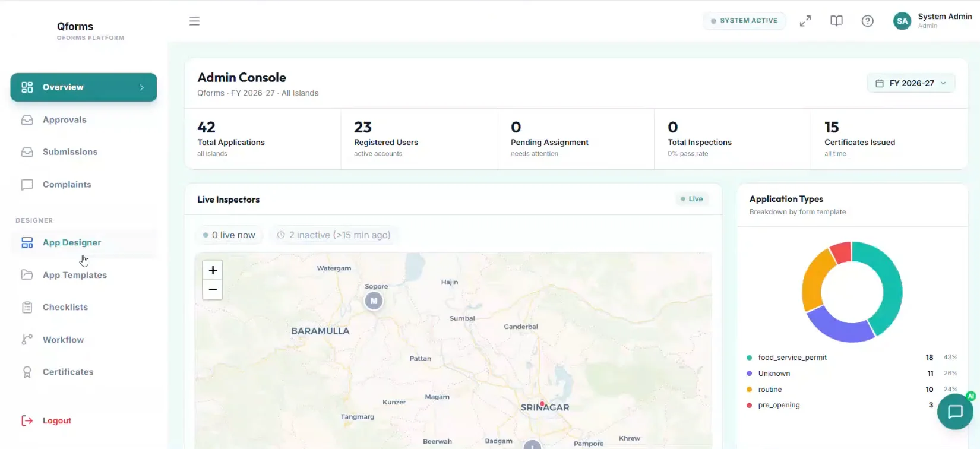Click the Submissions inbox icon
This screenshot has height=449, width=980.
point(27,152)
